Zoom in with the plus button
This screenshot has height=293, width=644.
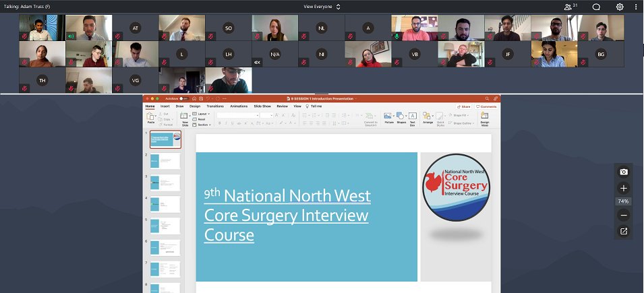tap(624, 189)
